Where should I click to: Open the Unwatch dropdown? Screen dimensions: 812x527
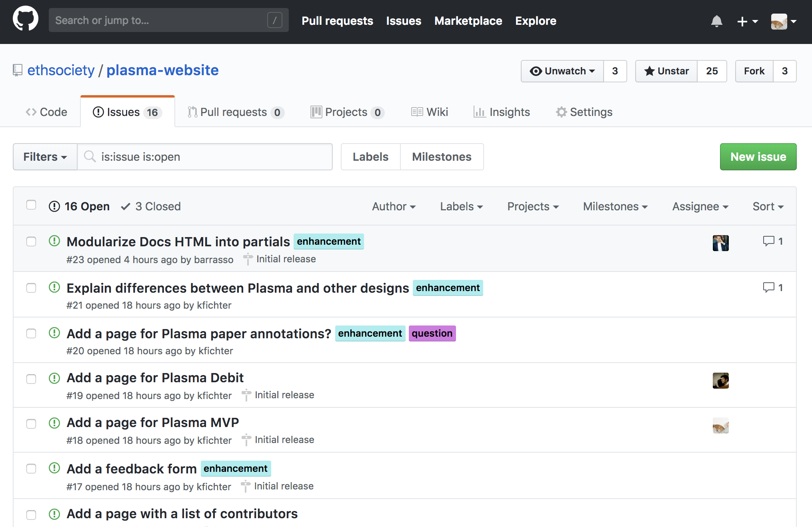coord(562,71)
